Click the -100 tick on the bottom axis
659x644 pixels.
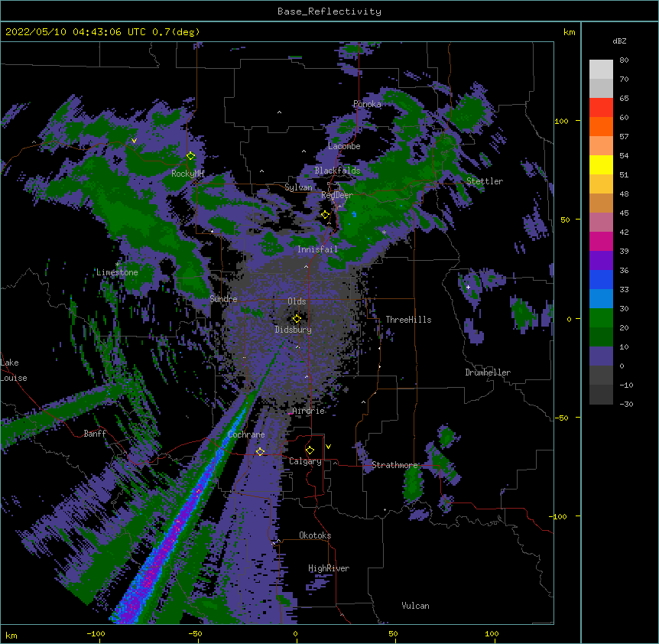(x=96, y=633)
